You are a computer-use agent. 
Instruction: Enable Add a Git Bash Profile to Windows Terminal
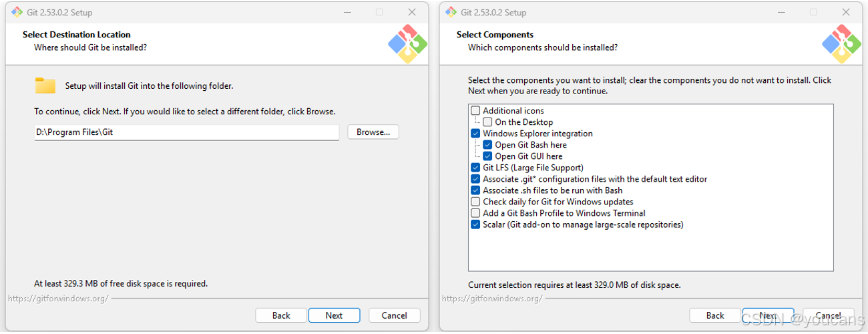coord(475,213)
